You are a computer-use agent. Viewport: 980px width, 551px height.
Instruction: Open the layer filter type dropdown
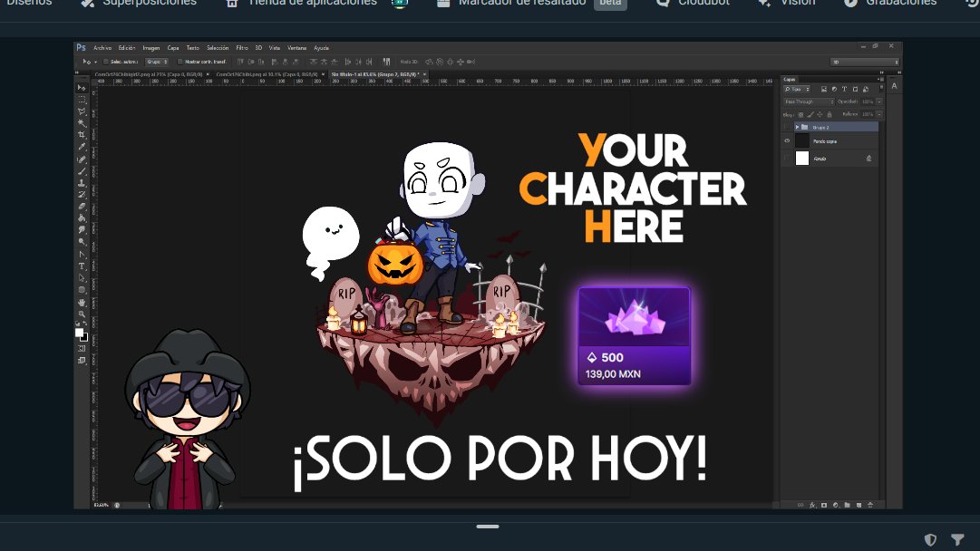[797, 90]
